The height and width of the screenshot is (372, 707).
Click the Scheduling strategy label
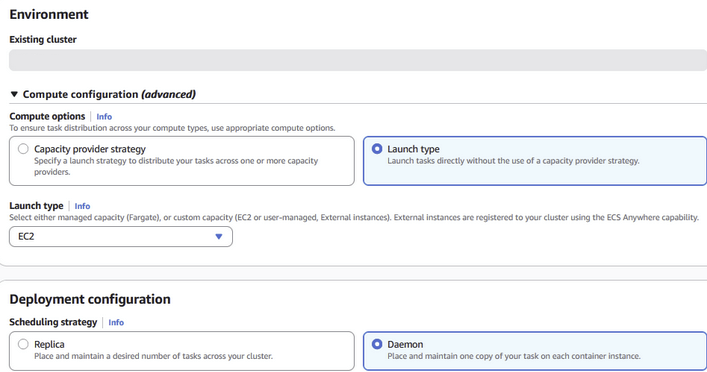point(53,322)
